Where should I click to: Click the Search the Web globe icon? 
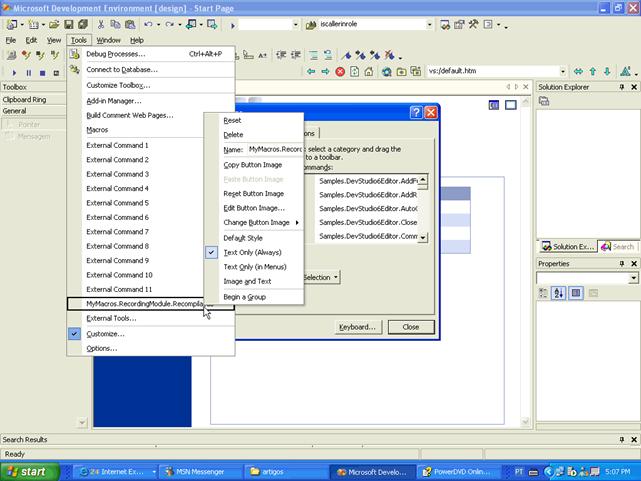tap(386, 72)
